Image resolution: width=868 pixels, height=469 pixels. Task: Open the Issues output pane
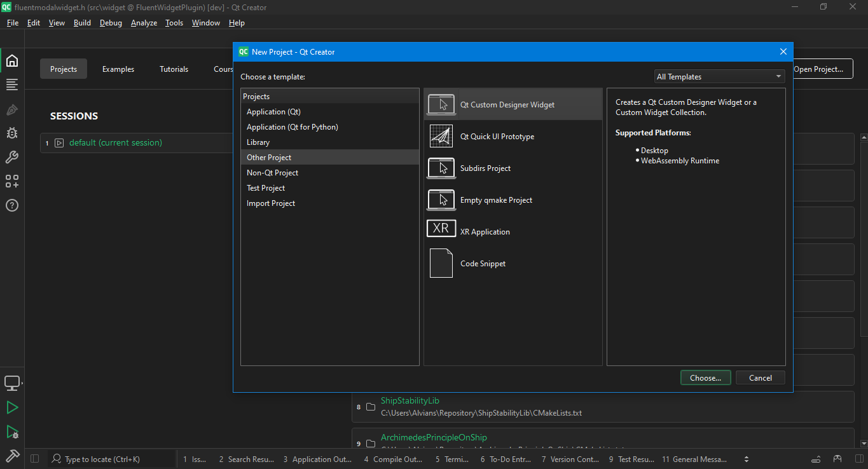click(x=195, y=459)
